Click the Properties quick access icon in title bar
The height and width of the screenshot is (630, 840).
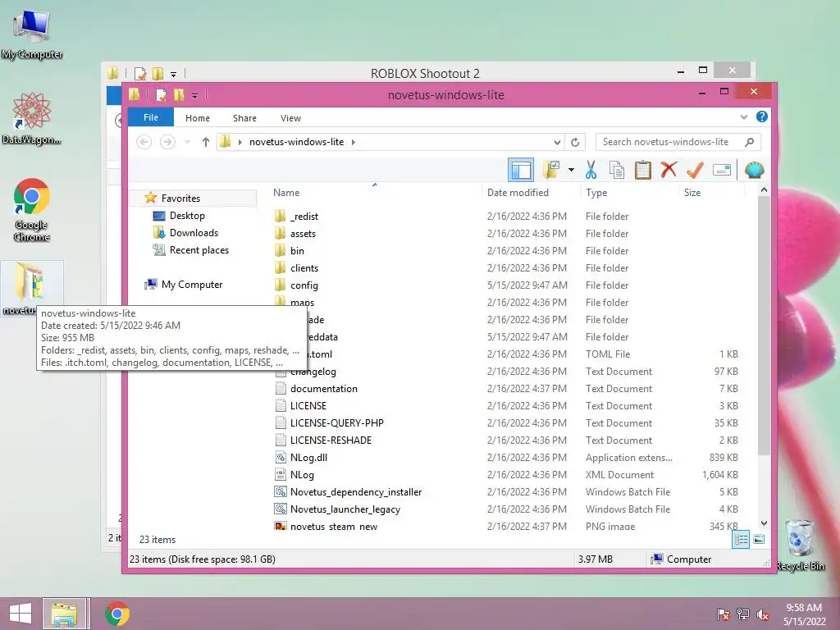(161, 95)
